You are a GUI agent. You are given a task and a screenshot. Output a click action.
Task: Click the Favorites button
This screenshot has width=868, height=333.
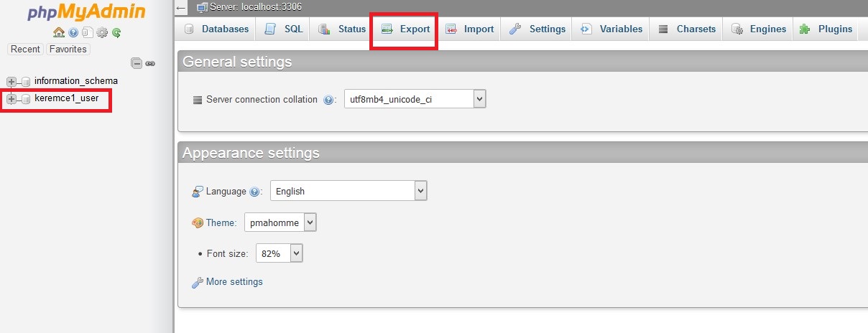pyautogui.click(x=68, y=50)
